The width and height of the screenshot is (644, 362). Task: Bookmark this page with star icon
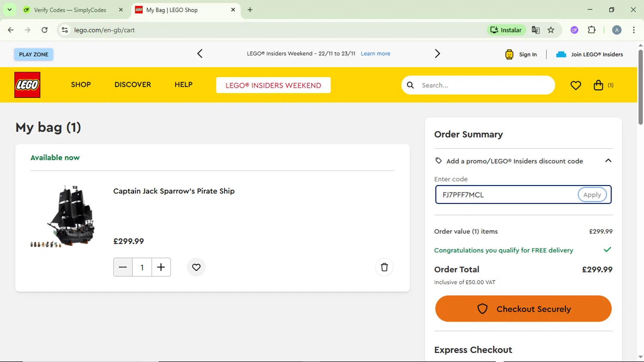pos(551,30)
